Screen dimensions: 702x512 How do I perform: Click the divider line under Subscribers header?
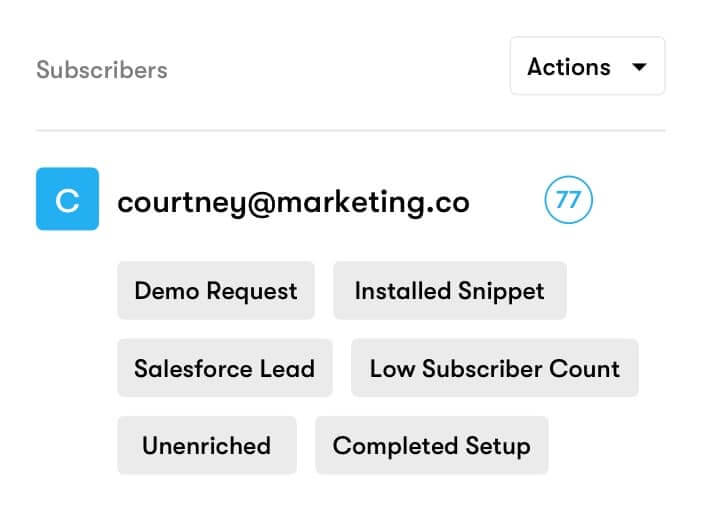pyautogui.click(x=350, y=131)
